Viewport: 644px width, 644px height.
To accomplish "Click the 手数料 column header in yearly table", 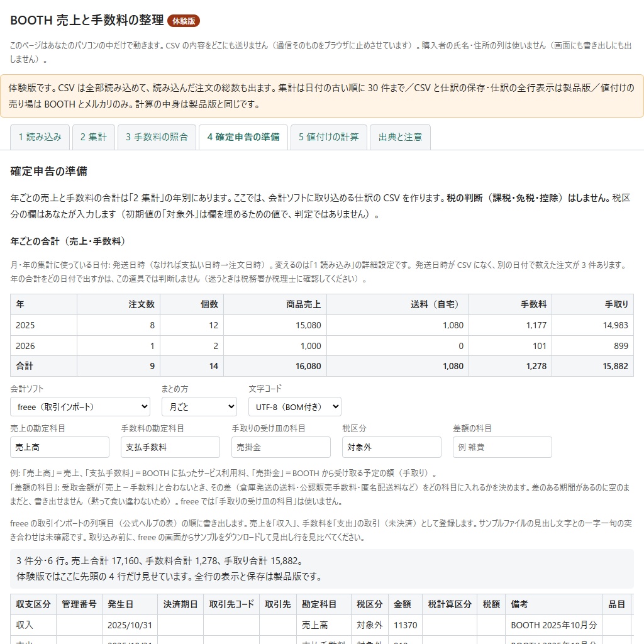I will tap(511, 304).
